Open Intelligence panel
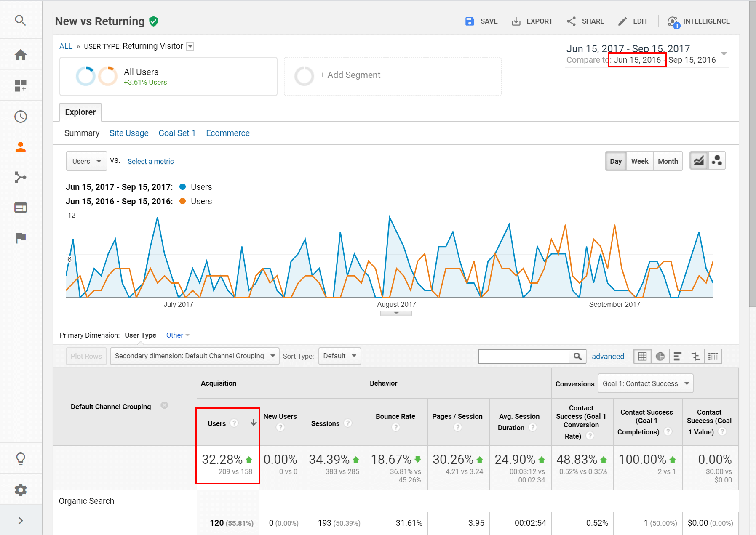Image resolution: width=756 pixels, height=535 pixels. point(699,21)
